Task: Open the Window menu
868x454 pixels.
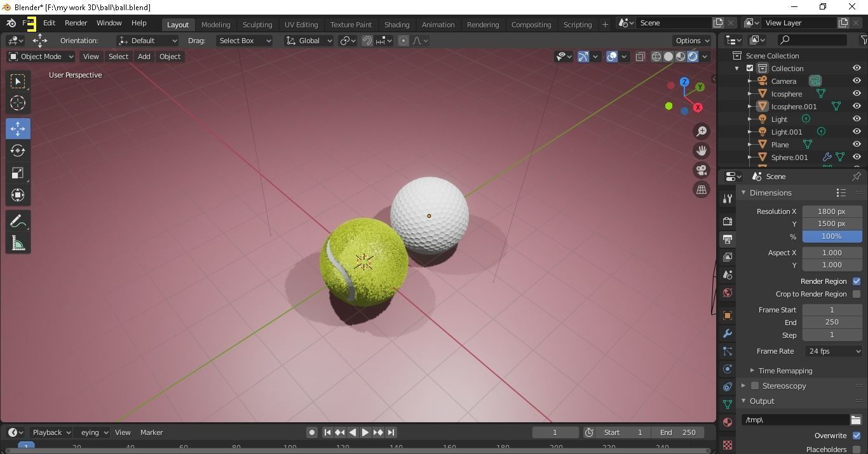Action: pos(109,23)
